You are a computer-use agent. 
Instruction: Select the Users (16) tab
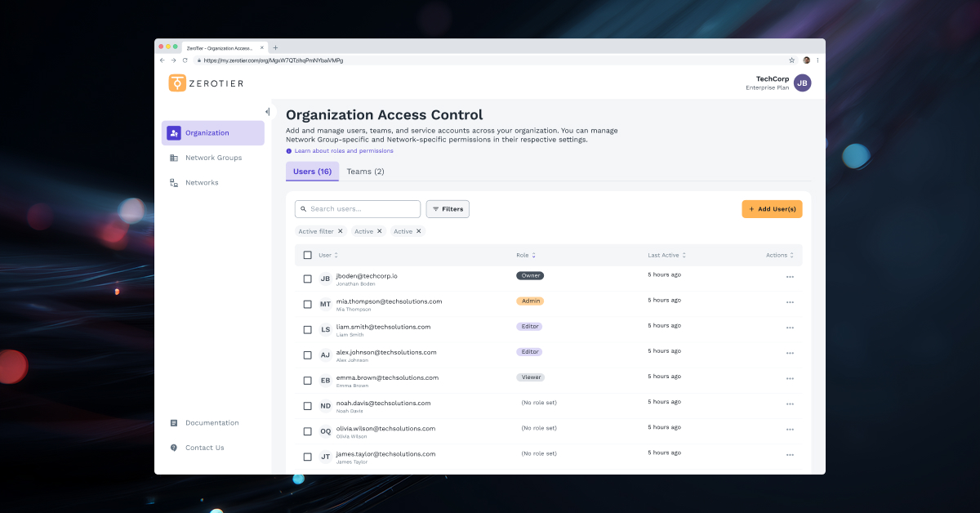point(312,171)
